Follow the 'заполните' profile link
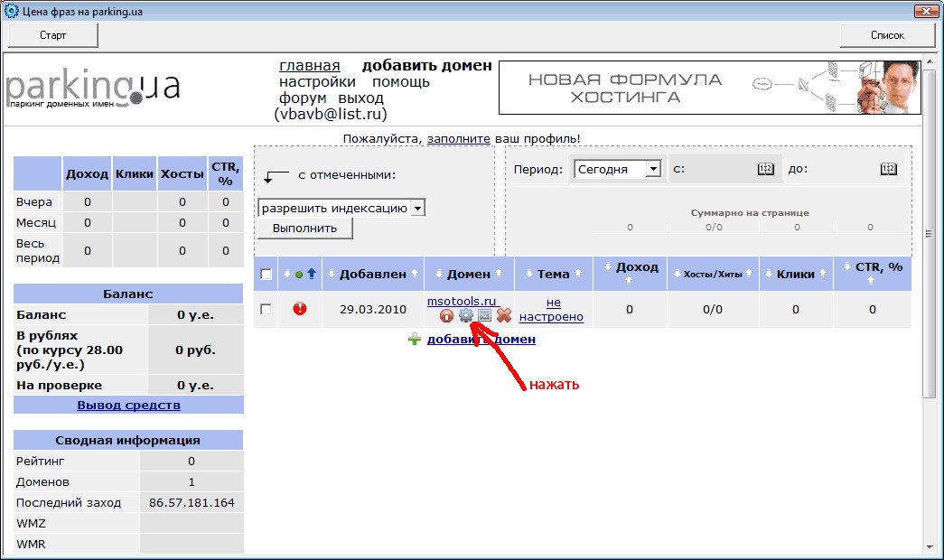 [459, 138]
